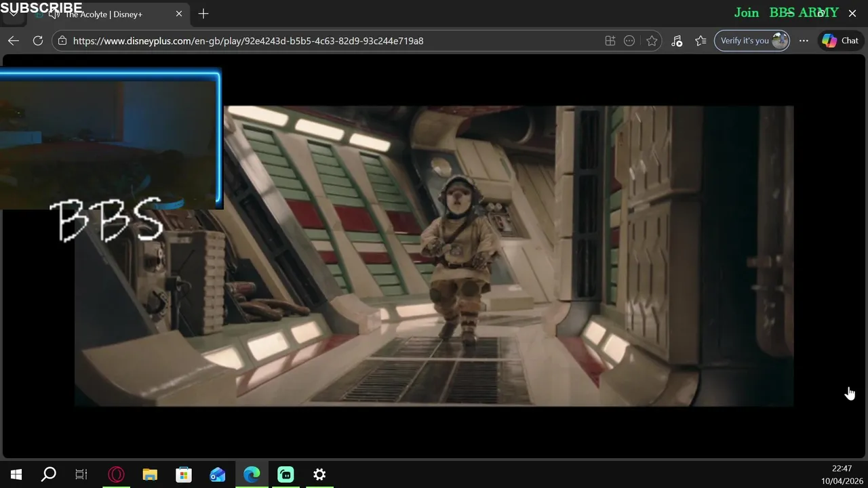The width and height of the screenshot is (868, 488).
Task: Open Task View on the taskbar
Action: point(81,474)
